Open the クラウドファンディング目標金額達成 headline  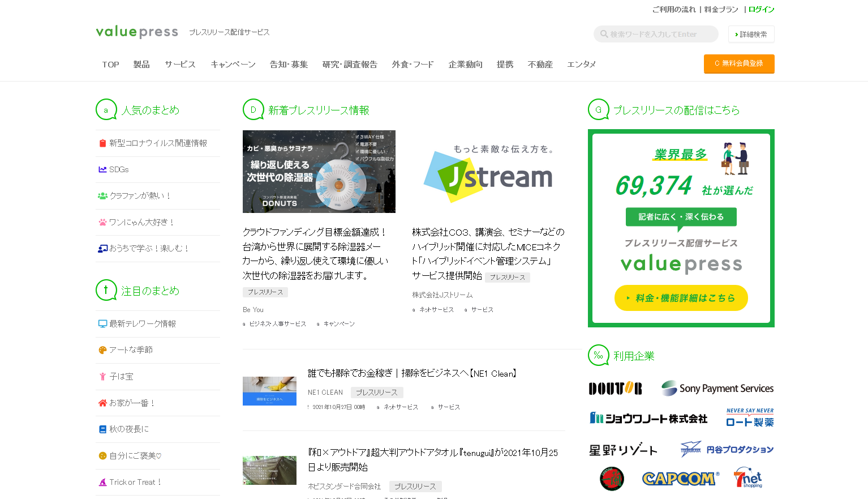[x=316, y=254]
